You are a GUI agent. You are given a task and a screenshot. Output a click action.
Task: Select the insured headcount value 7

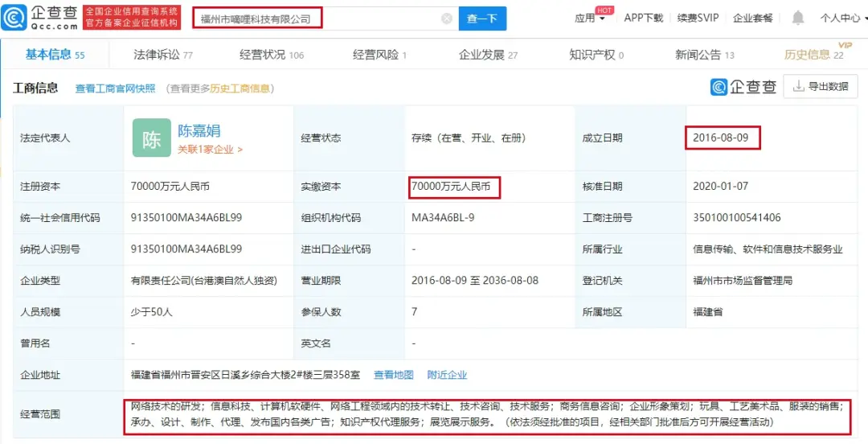pos(415,312)
